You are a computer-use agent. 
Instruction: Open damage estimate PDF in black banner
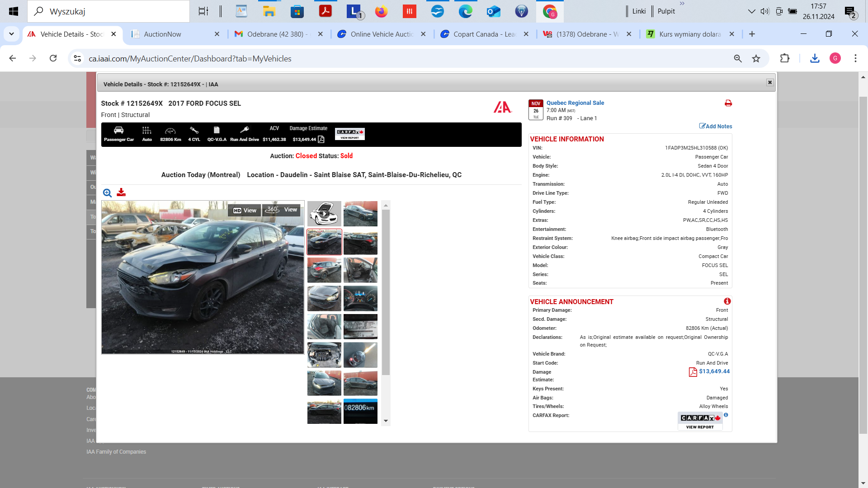[x=321, y=139]
